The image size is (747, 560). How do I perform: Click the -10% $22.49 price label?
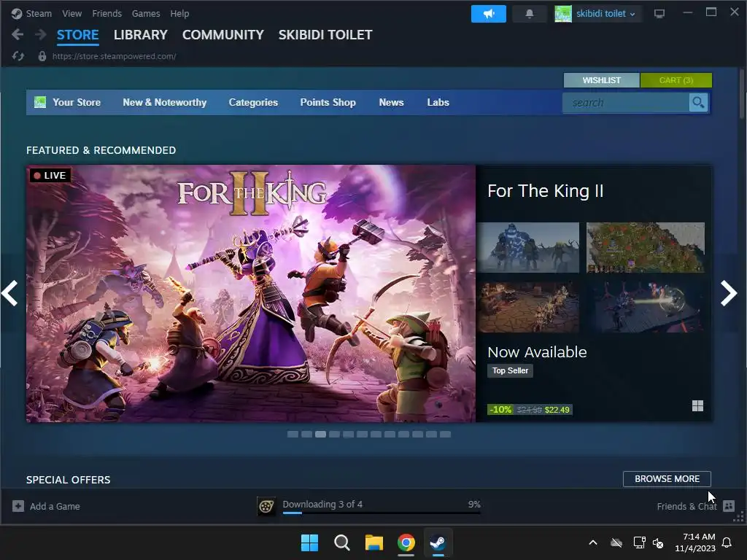530,410
